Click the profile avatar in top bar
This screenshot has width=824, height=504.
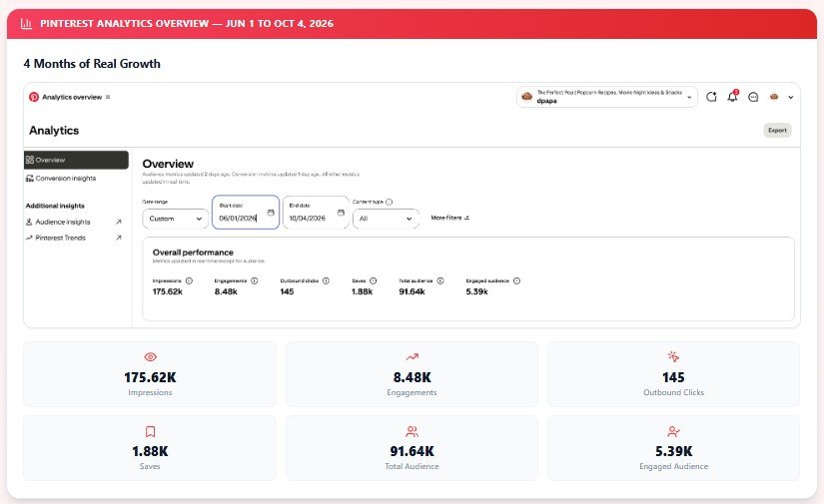[x=774, y=97]
